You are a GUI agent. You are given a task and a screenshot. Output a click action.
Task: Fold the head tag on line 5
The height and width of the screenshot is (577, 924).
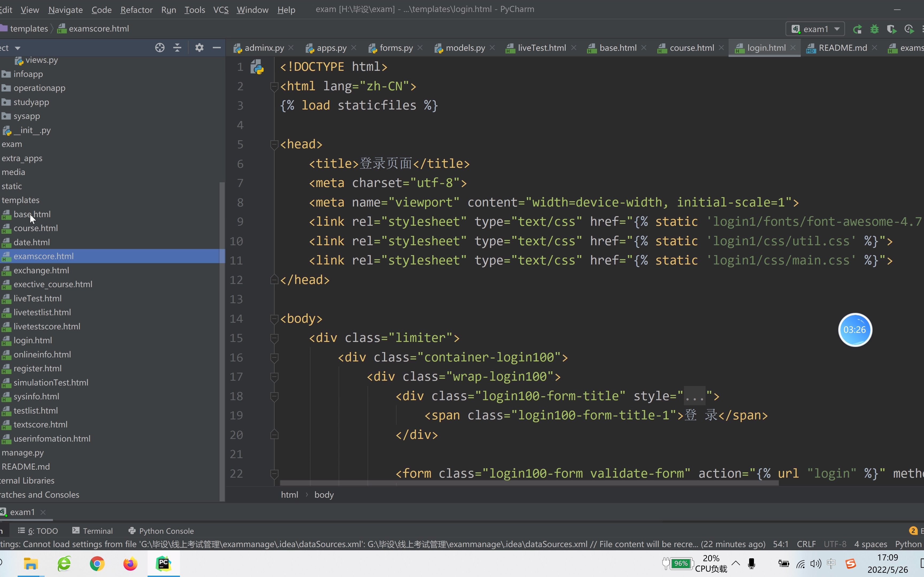coord(274,144)
